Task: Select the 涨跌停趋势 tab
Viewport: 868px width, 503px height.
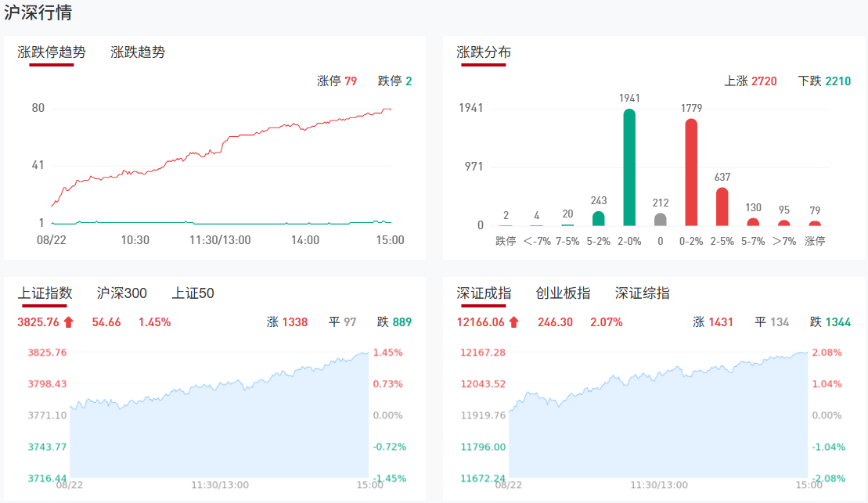Action: pos(52,52)
